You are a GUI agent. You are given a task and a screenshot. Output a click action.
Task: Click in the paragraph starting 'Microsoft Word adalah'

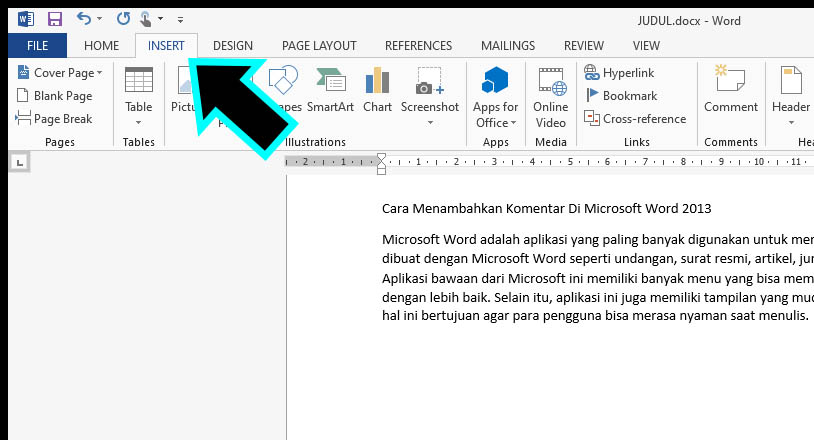(x=598, y=240)
